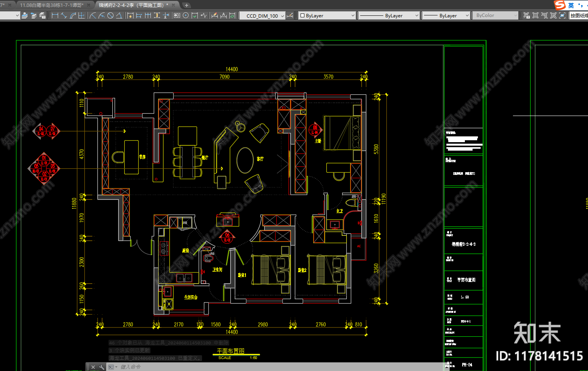588x371 pixels.
Task: Click the 11880 left vertical dimension
Action: pos(74,203)
